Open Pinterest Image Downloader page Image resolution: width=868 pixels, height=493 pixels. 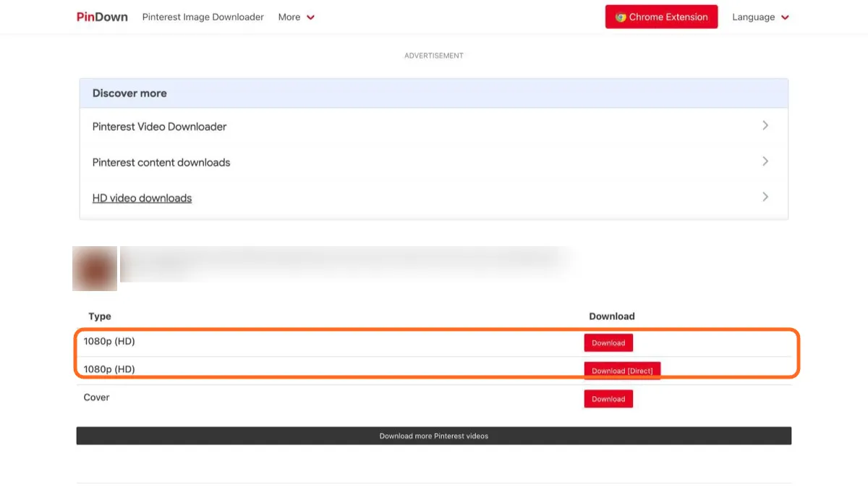pos(203,17)
